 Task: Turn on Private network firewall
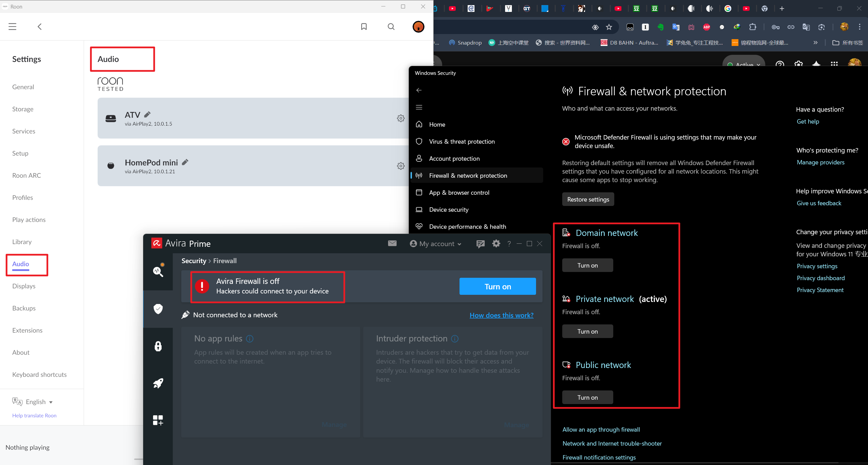click(587, 332)
